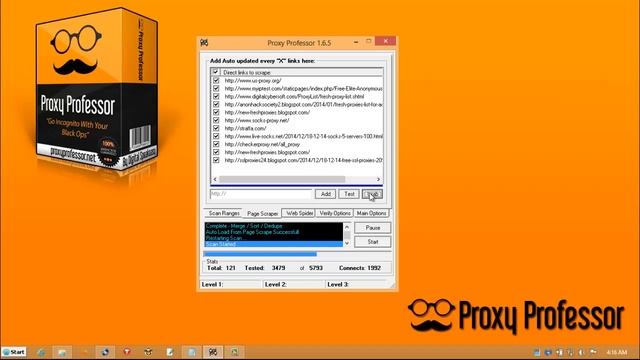Image resolution: width=640 pixels, height=360 pixels.
Task: Click the Add button
Action: click(325, 194)
